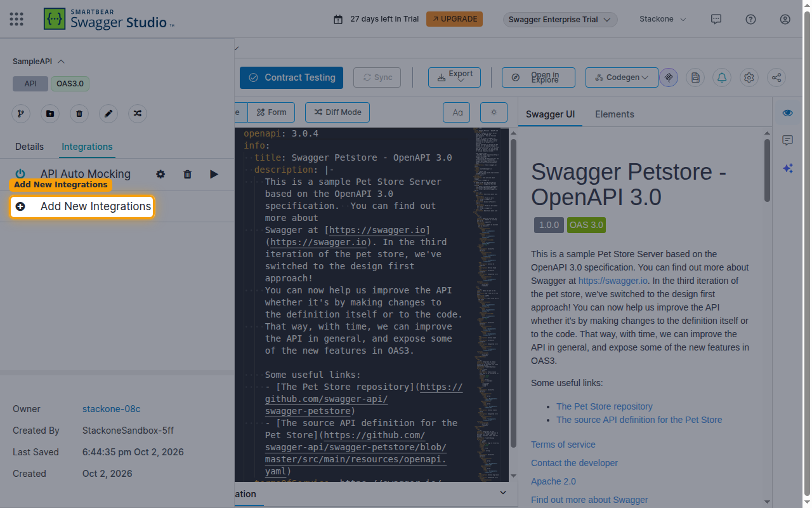Open comments panel in right sidebar
The image size is (812, 508).
pos(788,140)
